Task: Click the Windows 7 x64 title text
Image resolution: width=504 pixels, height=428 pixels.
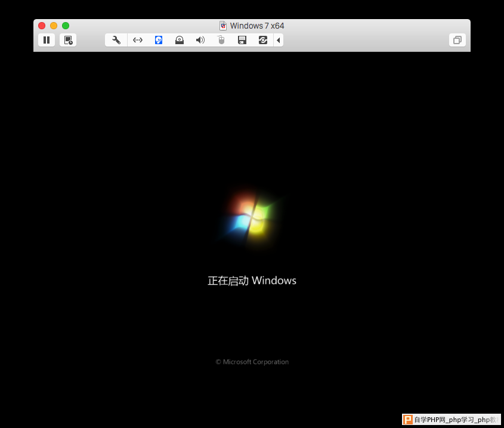Action: point(257,26)
